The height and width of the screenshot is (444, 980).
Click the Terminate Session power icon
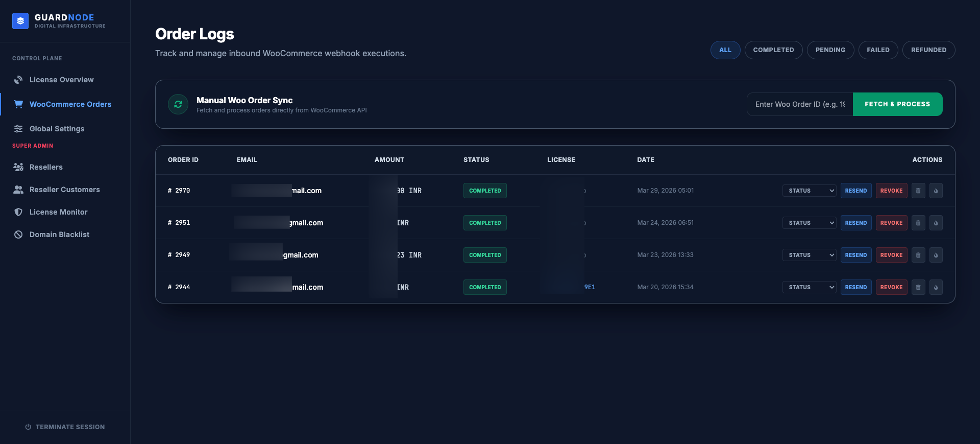point(28,427)
